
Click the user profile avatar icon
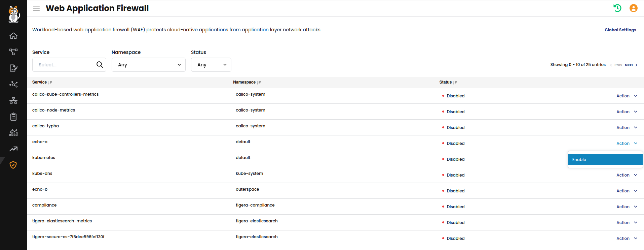click(633, 8)
